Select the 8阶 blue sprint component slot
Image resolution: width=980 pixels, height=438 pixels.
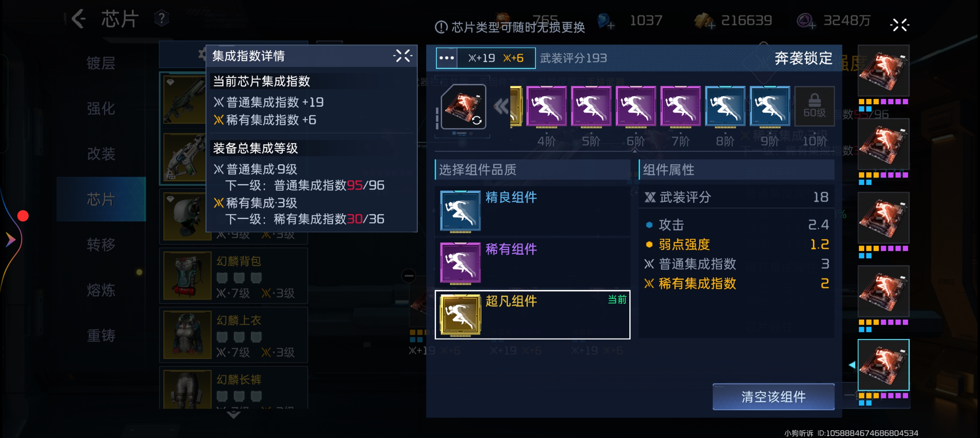pyautogui.click(x=725, y=106)
